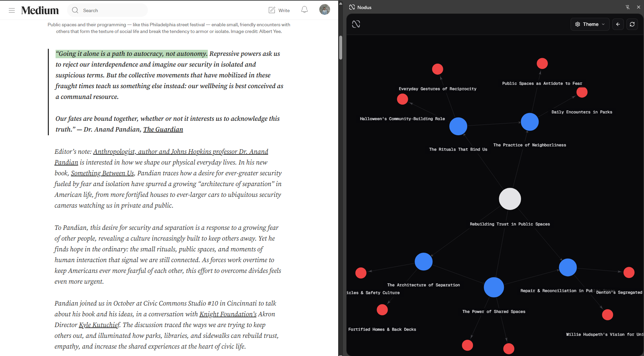Click the Write pencil icon
This screenshot has width=644, height=356.
(272, 10)
